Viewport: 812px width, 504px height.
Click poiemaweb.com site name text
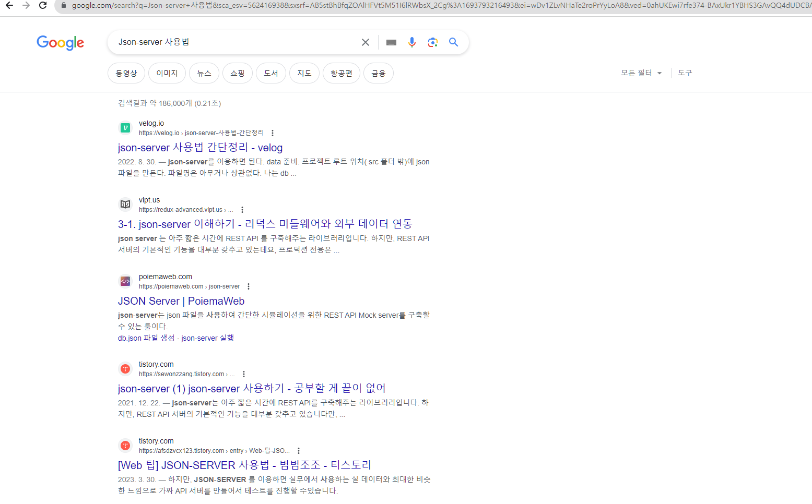pos(166,277)
